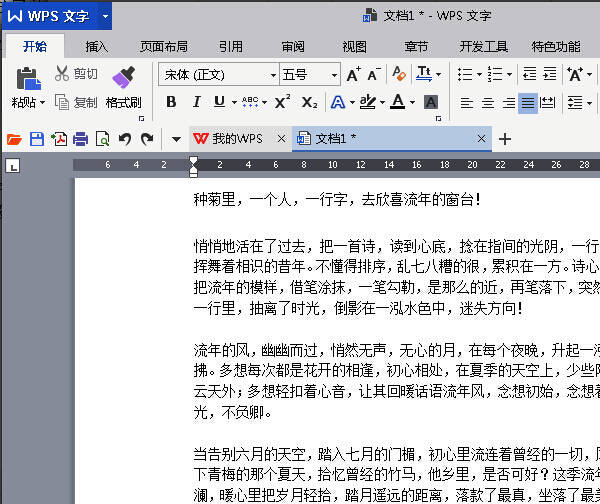Click the Print icon in quick access toolbar
Screen dimensions: 600x504
(80, 139)
